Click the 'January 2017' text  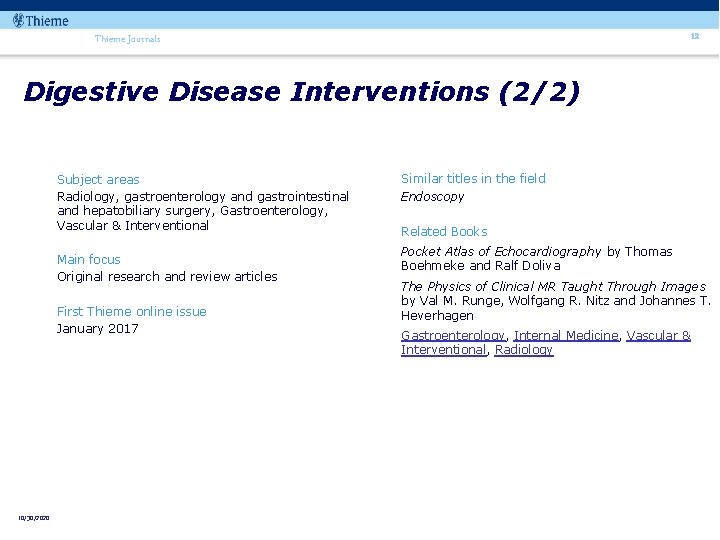coord(97,329)
